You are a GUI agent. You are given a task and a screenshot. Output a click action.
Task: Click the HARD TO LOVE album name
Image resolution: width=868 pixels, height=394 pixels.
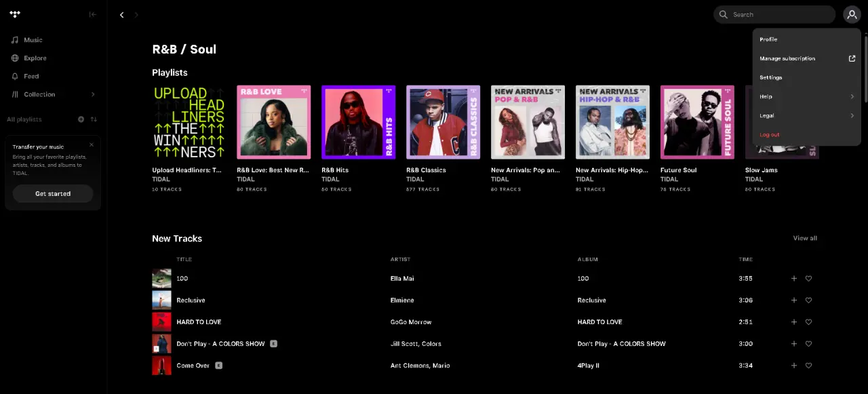click(599, 322)
